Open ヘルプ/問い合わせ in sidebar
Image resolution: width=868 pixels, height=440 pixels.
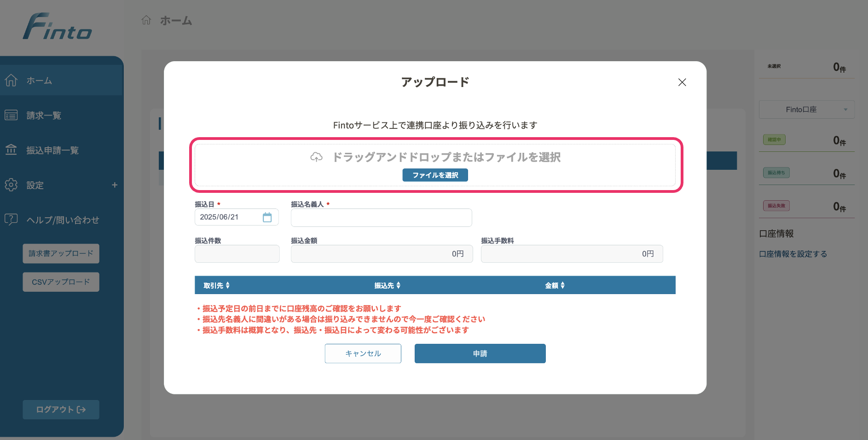pos(63,220)
